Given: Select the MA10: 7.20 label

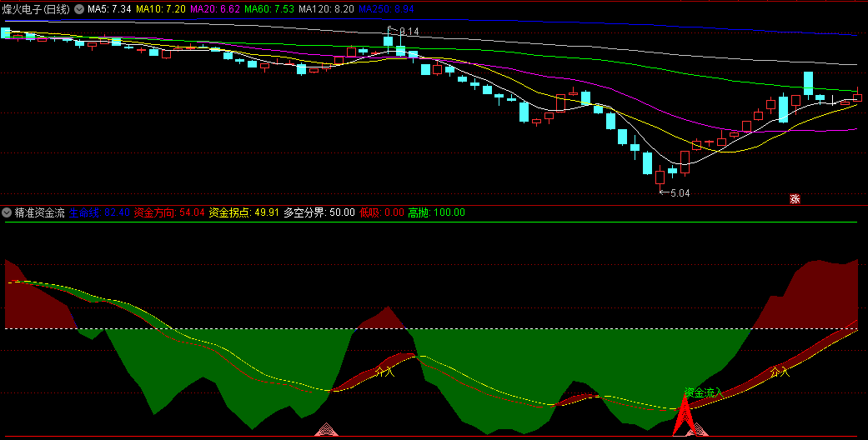Looking at the screenshot, I should pos(161,9).
